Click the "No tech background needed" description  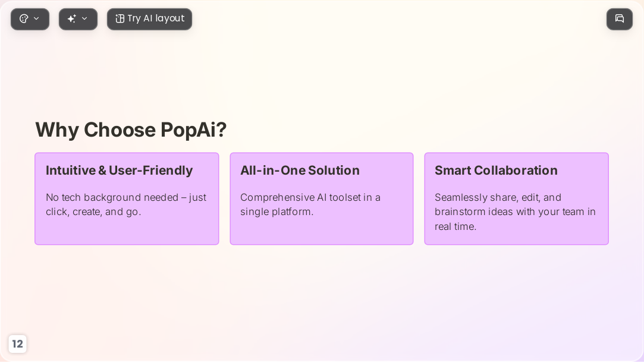(126, 205)
